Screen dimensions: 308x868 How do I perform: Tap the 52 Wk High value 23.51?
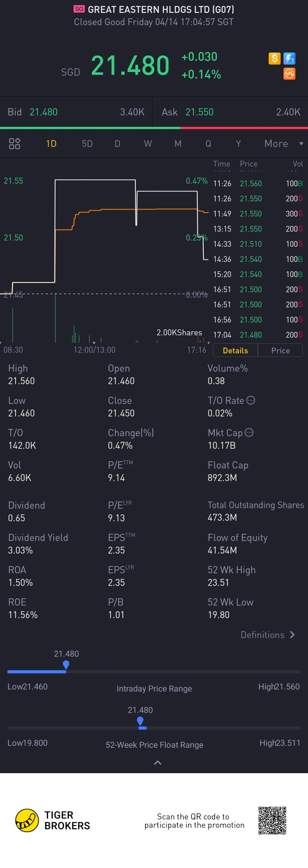[x=218, y=582]
